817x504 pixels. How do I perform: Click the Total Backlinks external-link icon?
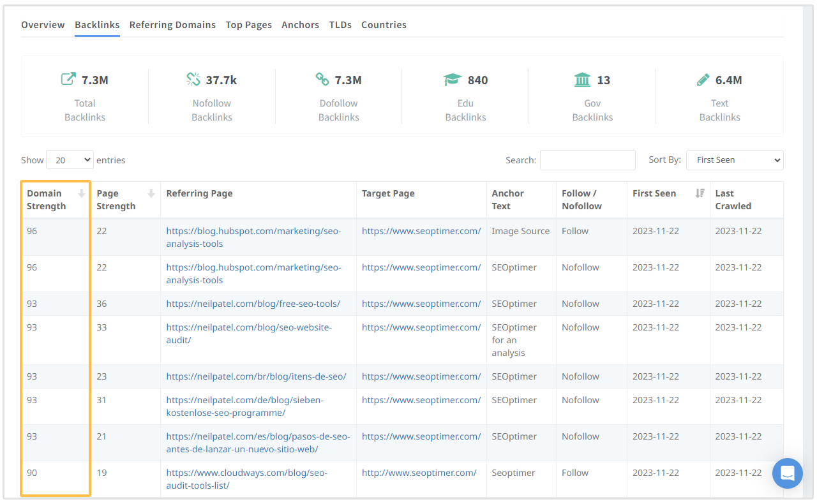[x=68, y=79]
